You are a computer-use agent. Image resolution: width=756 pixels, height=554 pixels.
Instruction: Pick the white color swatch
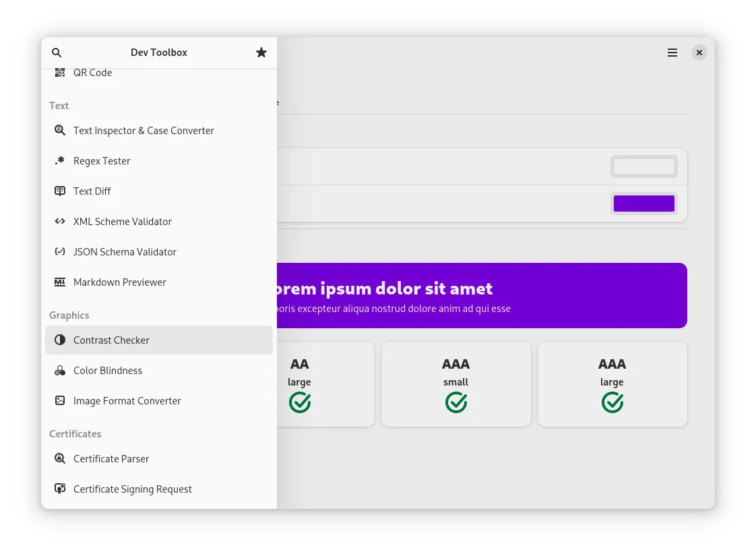[x=643, y=166]
